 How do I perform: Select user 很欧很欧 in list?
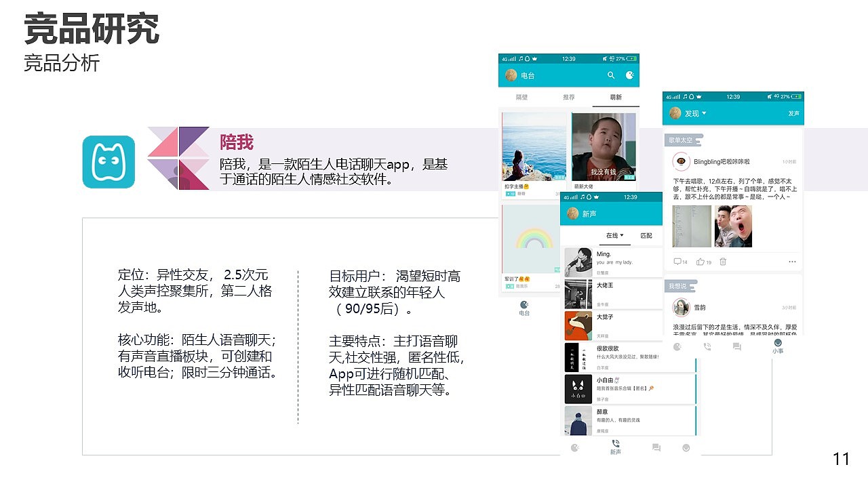click(630, 357)
